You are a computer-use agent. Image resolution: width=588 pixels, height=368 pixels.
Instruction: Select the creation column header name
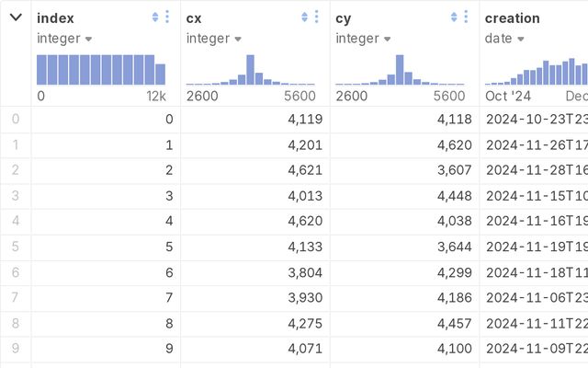[x=512, y=17]
